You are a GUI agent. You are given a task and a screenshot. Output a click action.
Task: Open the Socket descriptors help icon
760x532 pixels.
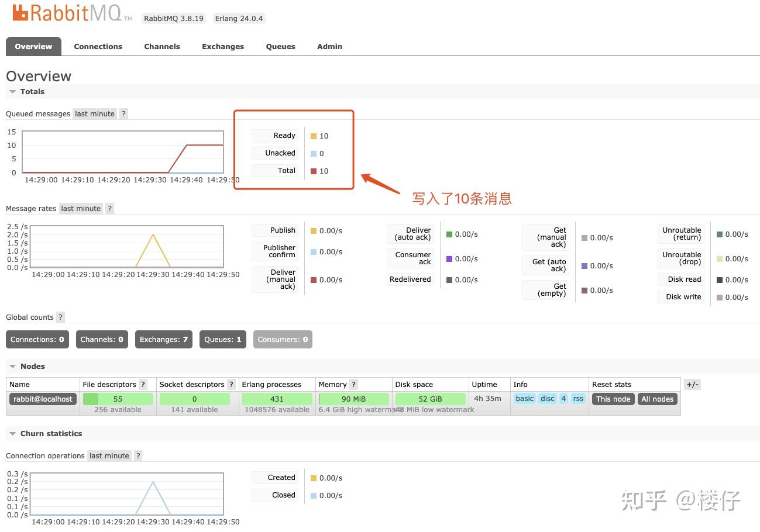[x=231, y=384]
